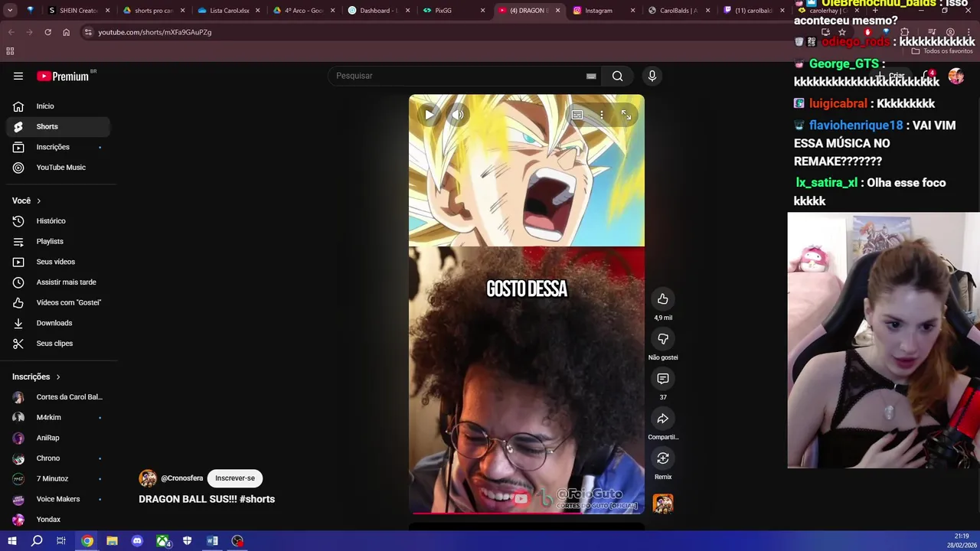Click the Cronosfera channel avatar
Viewport: 980px width, 551px height.
(148, 478)
